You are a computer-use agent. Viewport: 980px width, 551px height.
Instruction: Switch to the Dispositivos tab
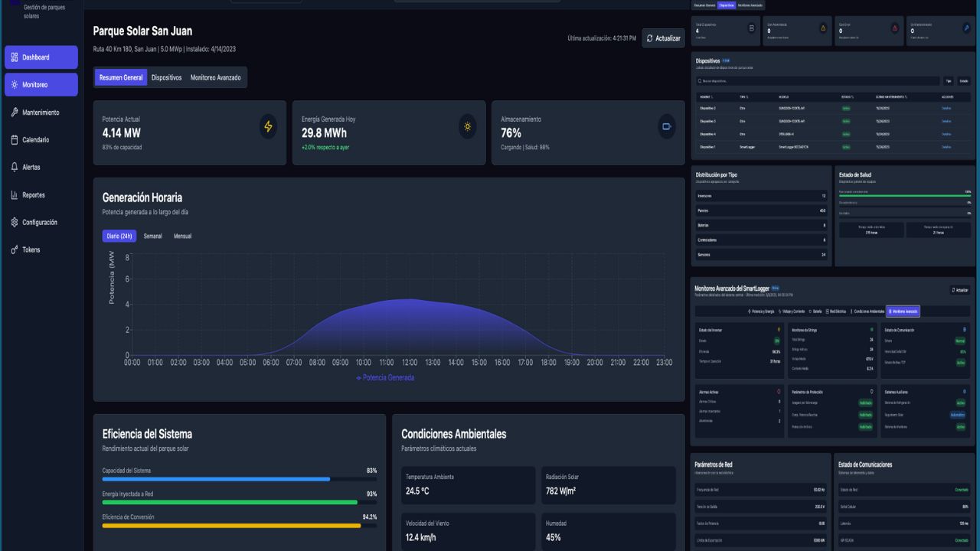pos(166,77)
